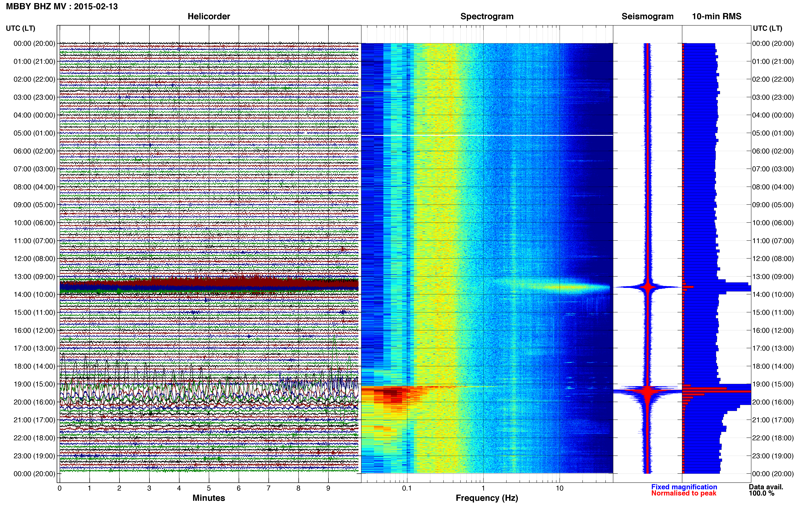The image size is (812, 508).
Task: Click the right '06:00 (02:00)' time label
Action: (x=773, y=151)
